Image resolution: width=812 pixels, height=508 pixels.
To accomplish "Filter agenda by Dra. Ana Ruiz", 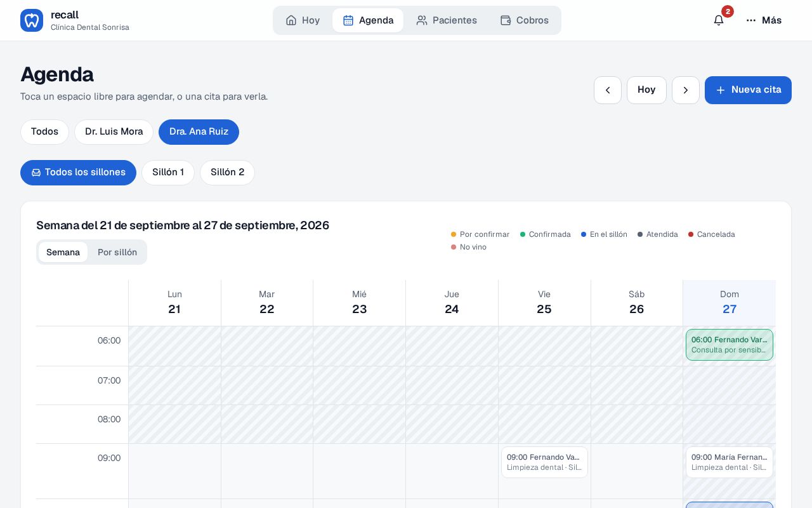I will click(x=199, y=132).
